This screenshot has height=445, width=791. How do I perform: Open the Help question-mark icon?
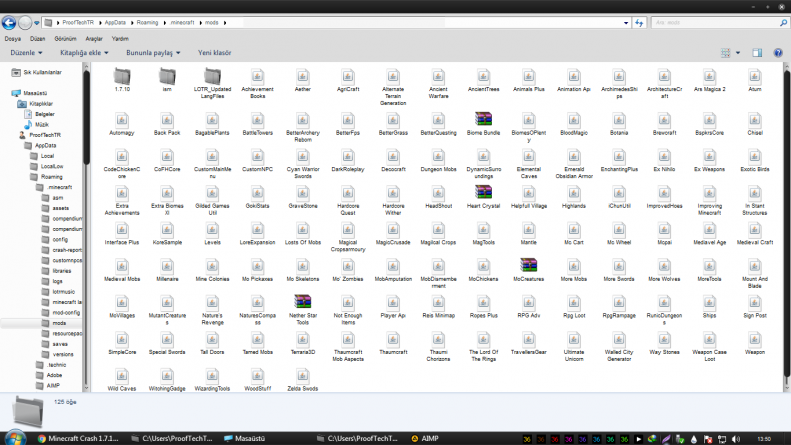coord(778,52)
